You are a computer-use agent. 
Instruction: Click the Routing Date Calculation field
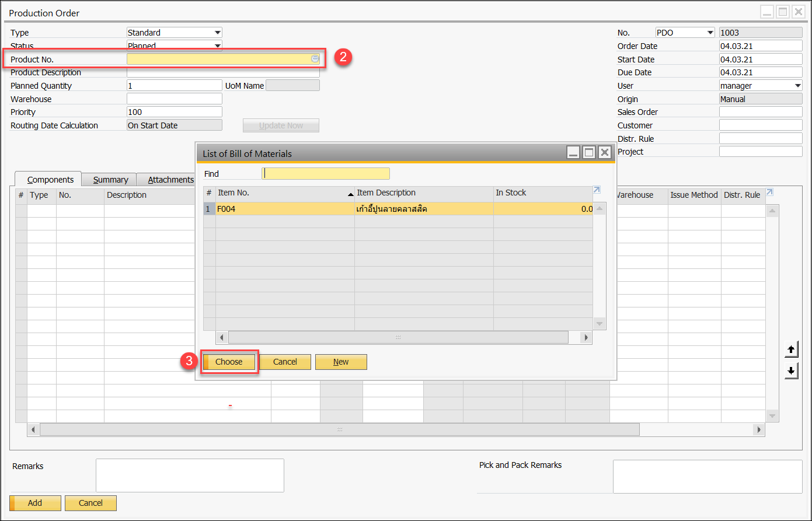point(174,125)
